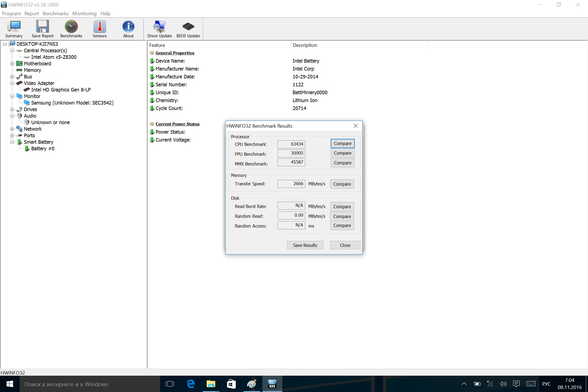Launch Benchmarks from the gauge icon
Screen dimensions: 588x392
(x=71, y=29)
